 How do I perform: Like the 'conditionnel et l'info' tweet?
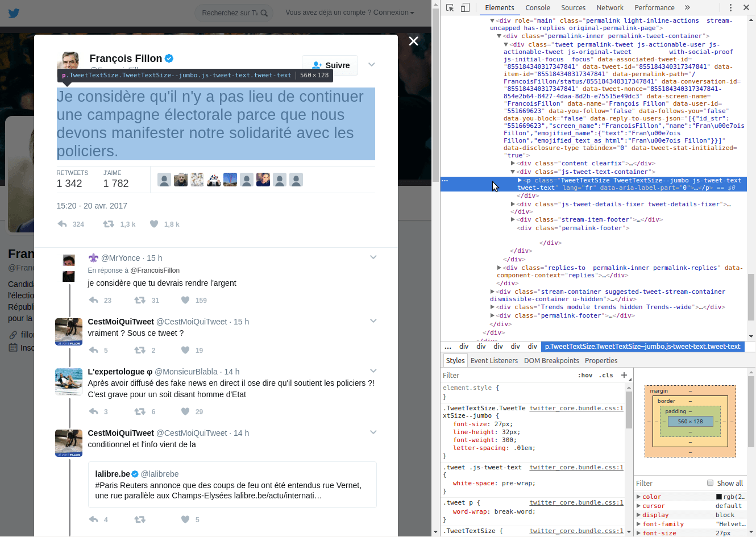click(x=185, y=519)
